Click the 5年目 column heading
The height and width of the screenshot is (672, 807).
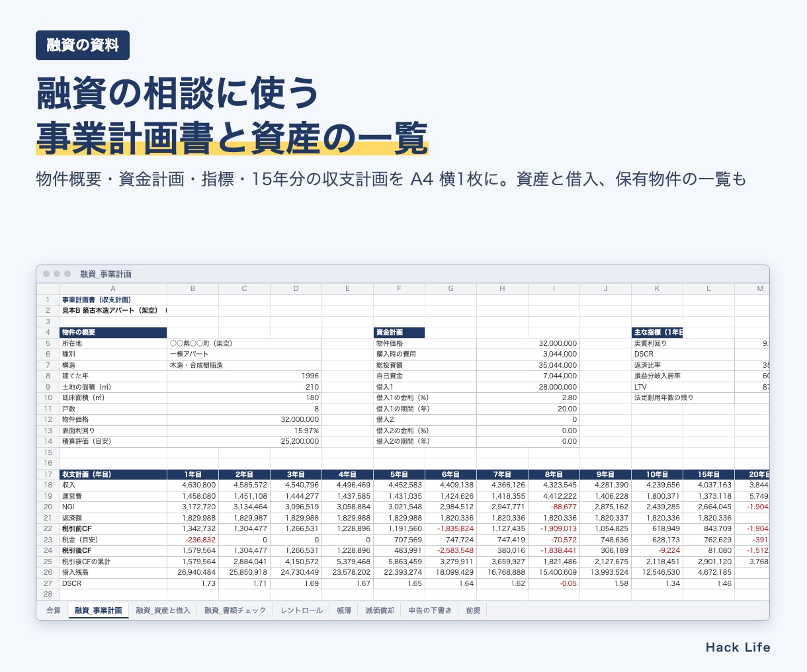click(399, 474)
